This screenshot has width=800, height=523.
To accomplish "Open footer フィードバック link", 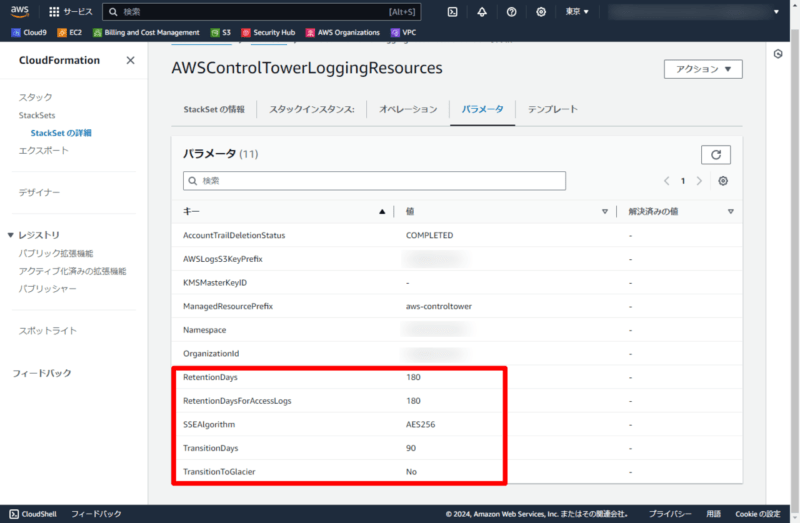I will (x=96, y=514).
